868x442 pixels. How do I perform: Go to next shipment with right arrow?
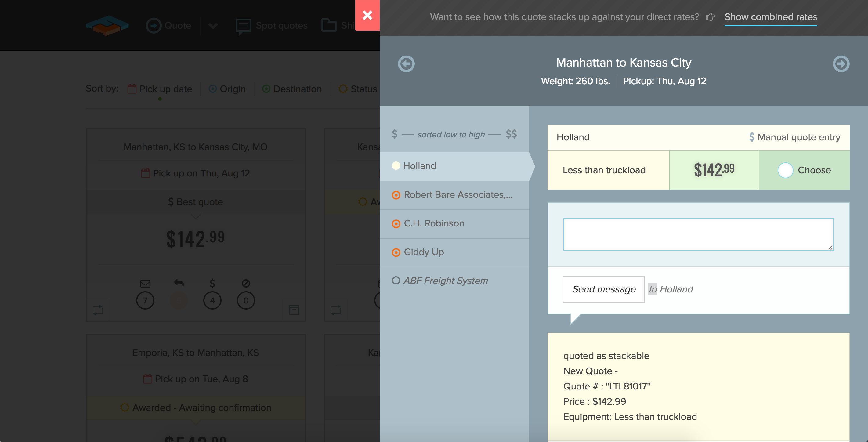pyautogui.click(x=841, y=64)
